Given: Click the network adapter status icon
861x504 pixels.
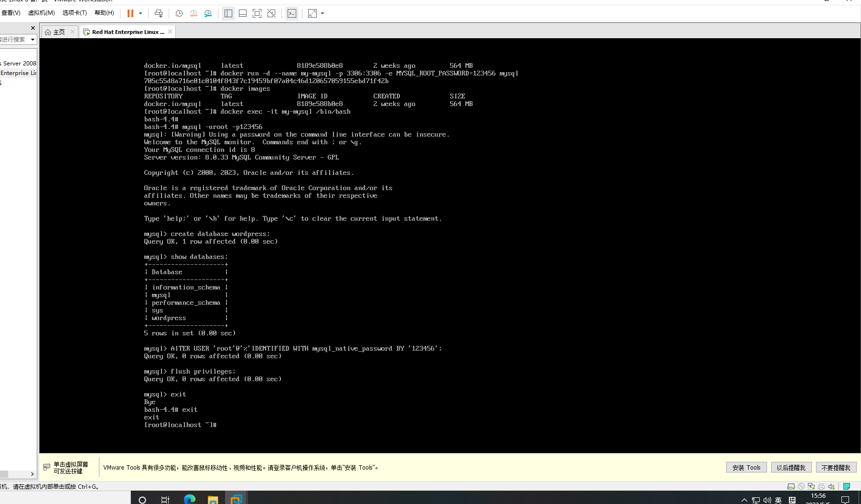Looking at the screenshot, I should (x=811, y=486).
